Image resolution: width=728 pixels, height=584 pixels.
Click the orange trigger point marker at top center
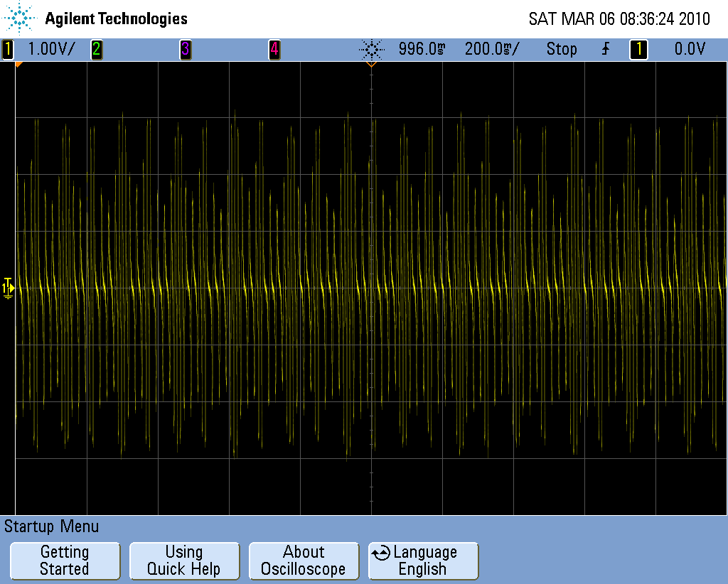pos(370,65)
